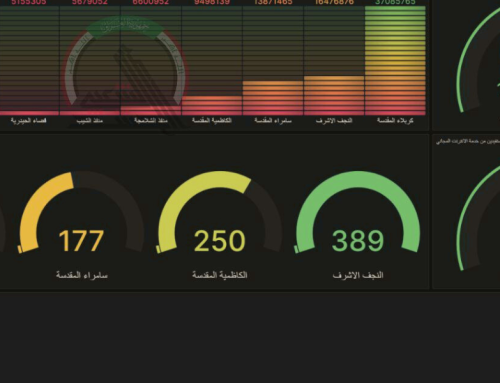Click النجف الاشرف label below green gauge

(358, 275)
